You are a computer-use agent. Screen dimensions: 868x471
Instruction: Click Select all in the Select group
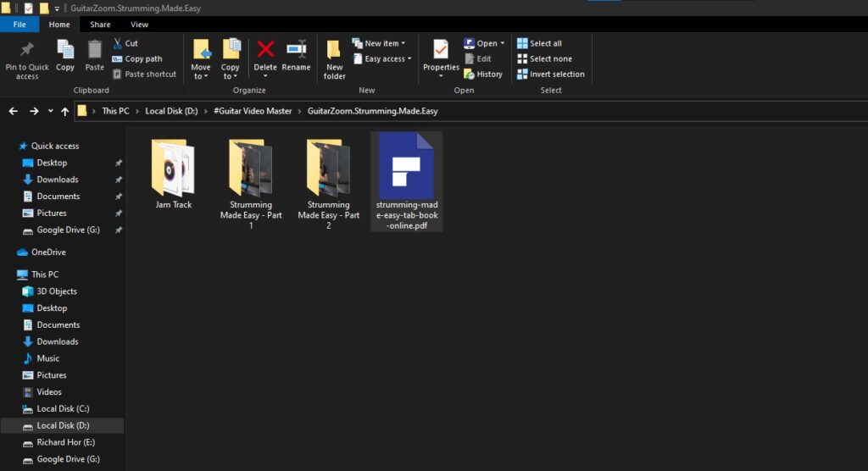[x=539, y=43]
